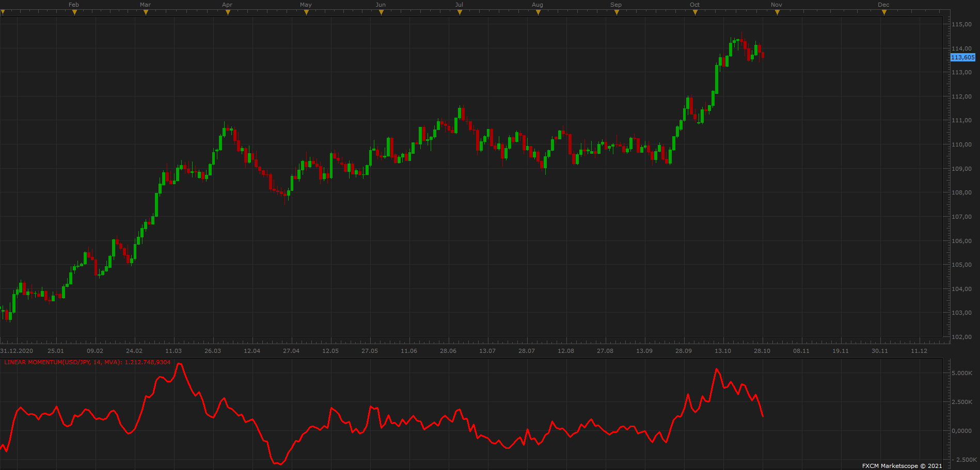Image resolution: width=980 pixels, height=470 pixels.
Task: Click the 103,00 price axis label
Action: click(961, 313)
